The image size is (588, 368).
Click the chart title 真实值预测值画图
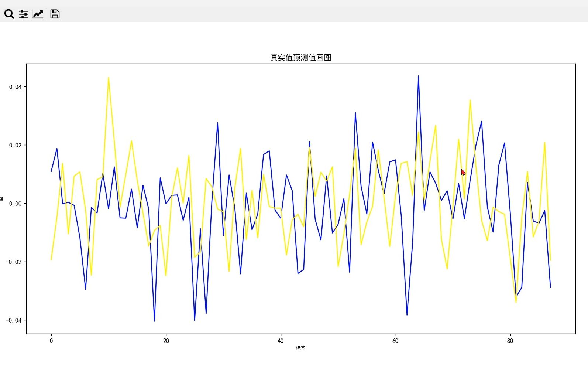301,58
